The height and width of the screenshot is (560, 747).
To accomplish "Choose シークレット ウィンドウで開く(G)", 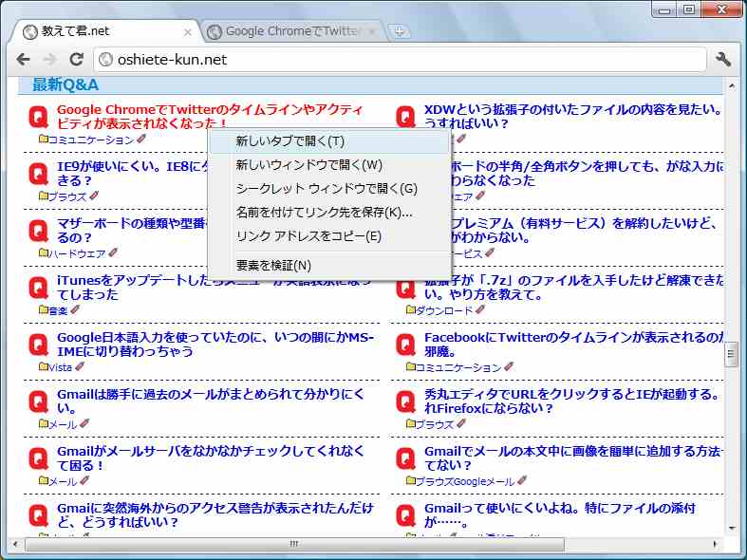I will [329, 189].
